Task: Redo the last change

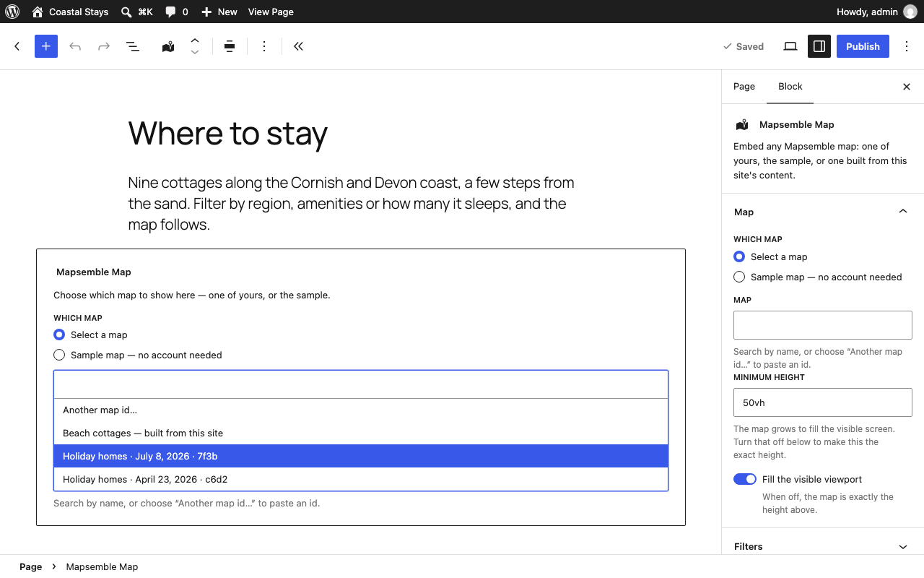Action: (x=104, y=46)
